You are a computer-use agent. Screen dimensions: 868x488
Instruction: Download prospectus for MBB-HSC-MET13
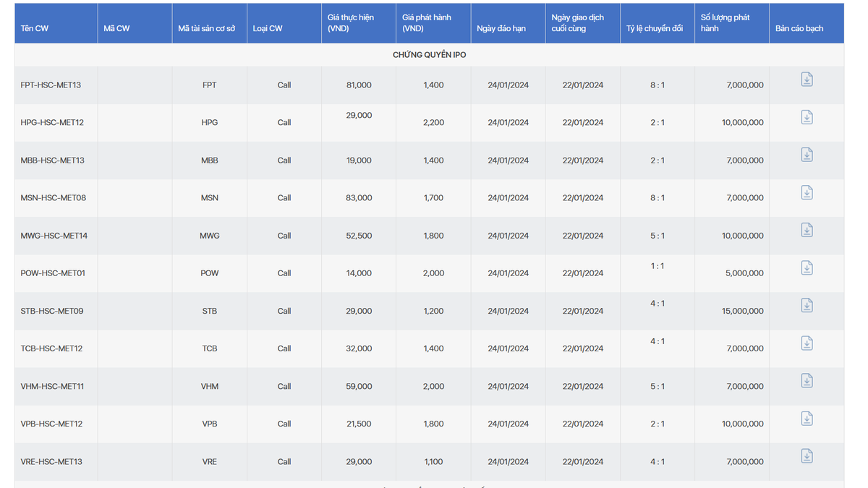tap(807, 155)
